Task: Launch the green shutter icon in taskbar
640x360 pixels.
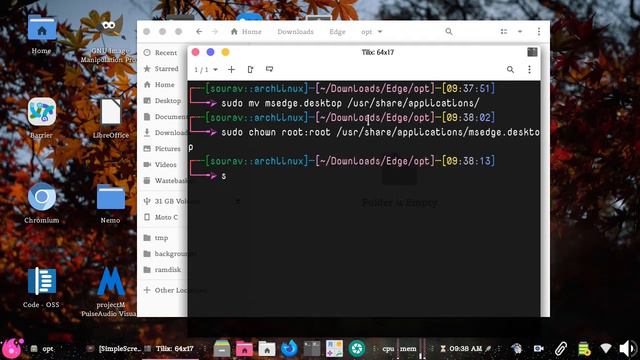Action: 357,349
